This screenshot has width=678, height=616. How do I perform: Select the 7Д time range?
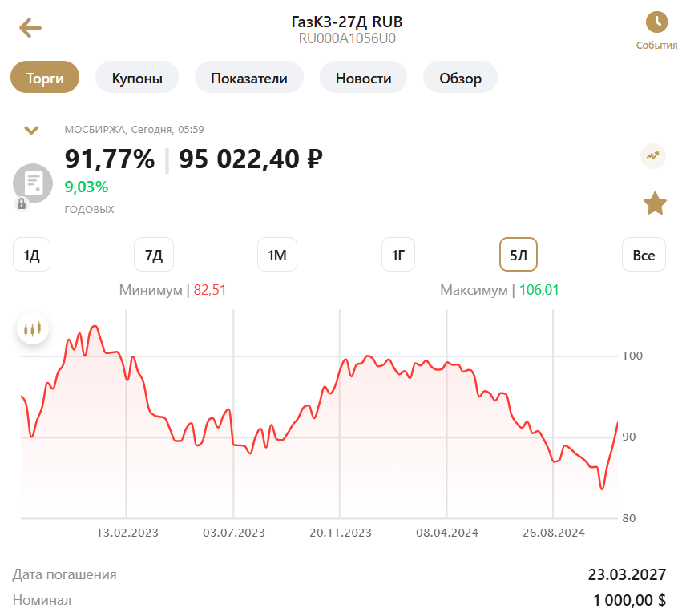click(x=154, y=256)
